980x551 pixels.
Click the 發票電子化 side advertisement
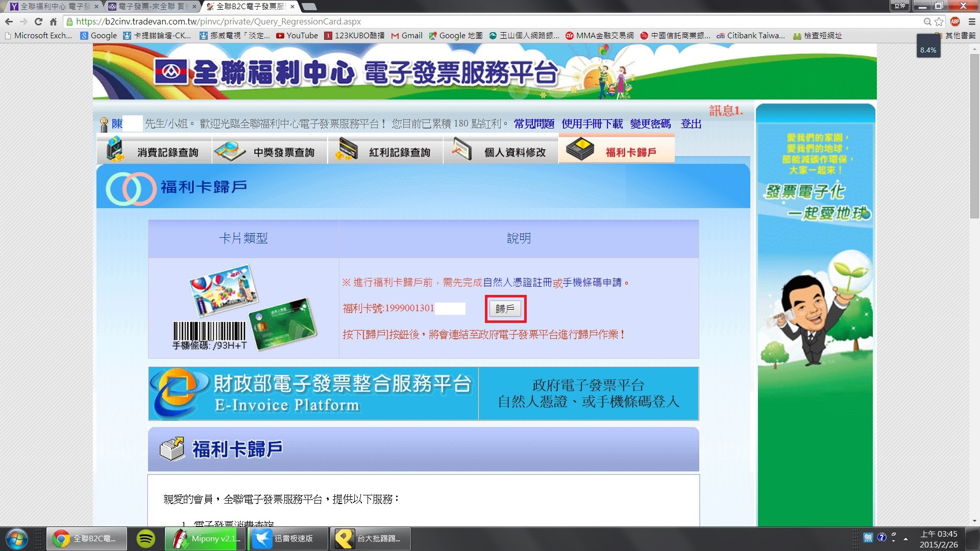tap(816, 315)
